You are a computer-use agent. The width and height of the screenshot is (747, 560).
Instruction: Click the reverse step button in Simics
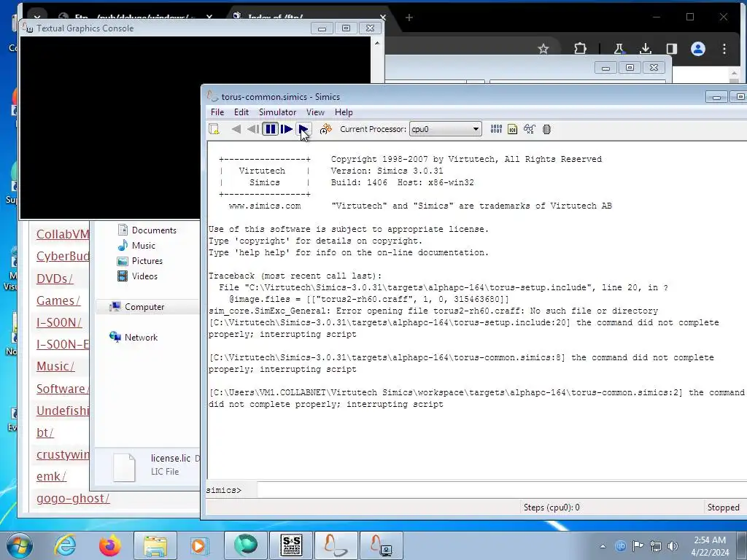(x=253, y=129)
